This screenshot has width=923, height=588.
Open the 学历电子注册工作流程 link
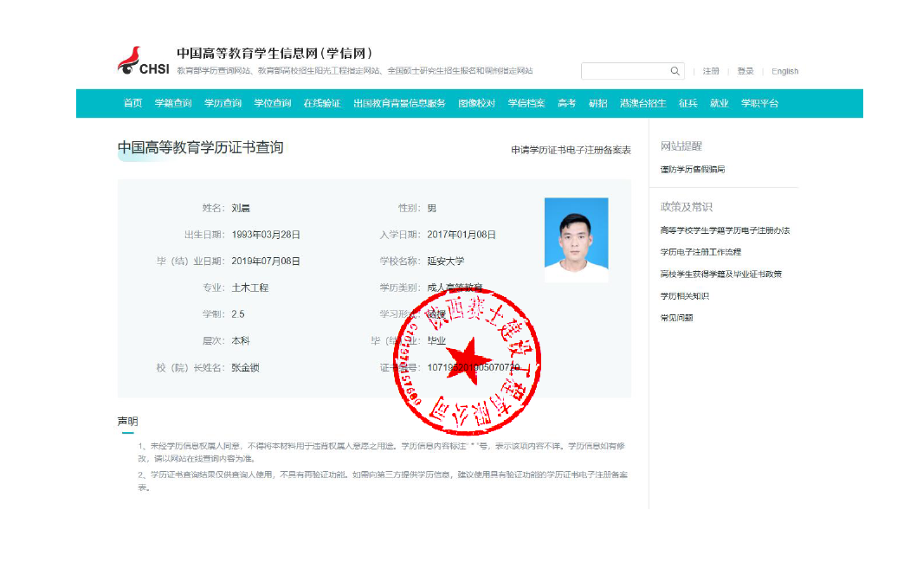coord(700,252)
